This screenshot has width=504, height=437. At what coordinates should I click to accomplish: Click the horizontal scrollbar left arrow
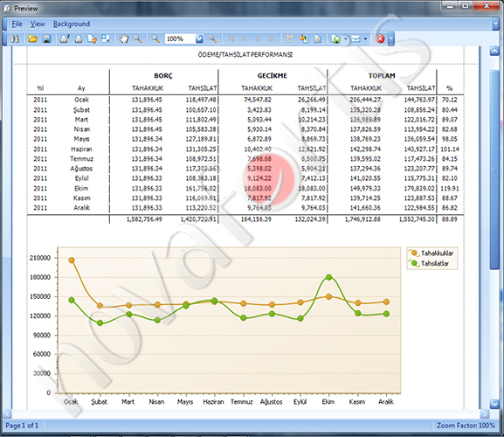tap(7, 414)
